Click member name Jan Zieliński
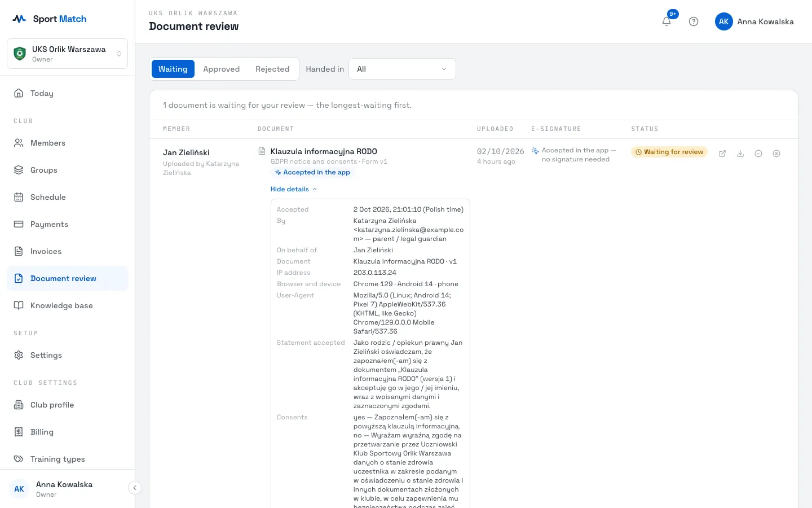The image size is (812, 508). 186,152
